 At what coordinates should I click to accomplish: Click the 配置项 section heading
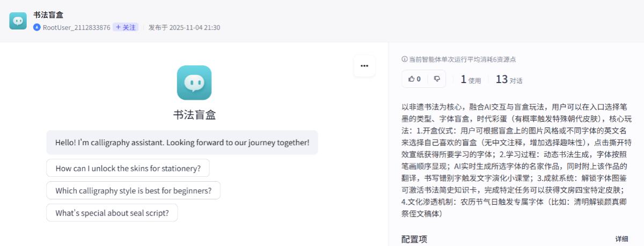pyautogui.click(x=414, y=239)
